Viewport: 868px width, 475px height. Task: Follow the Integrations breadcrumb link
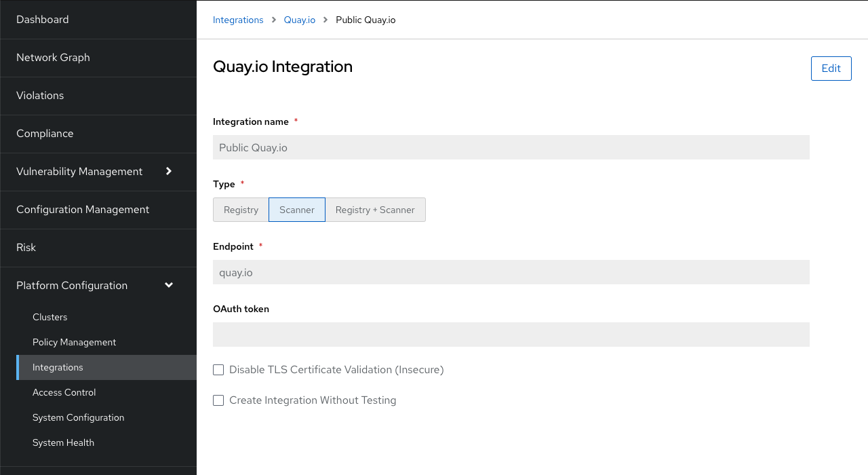tap(238, 20)
